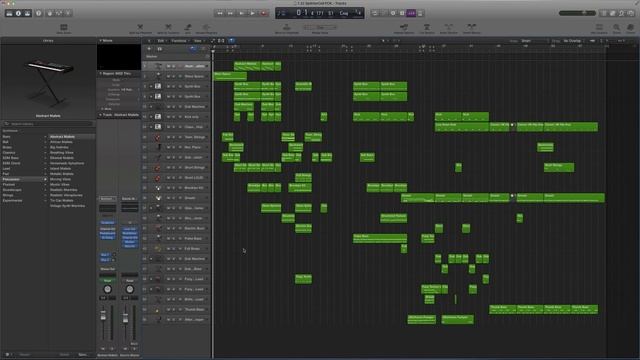
Task: Click the Revert button in Library
Action: point(24,355)
